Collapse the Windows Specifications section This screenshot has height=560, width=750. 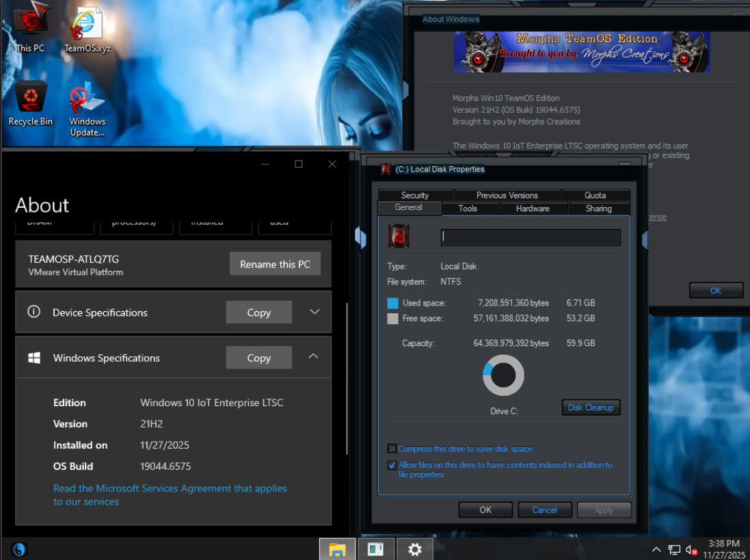tap(313, 357)
